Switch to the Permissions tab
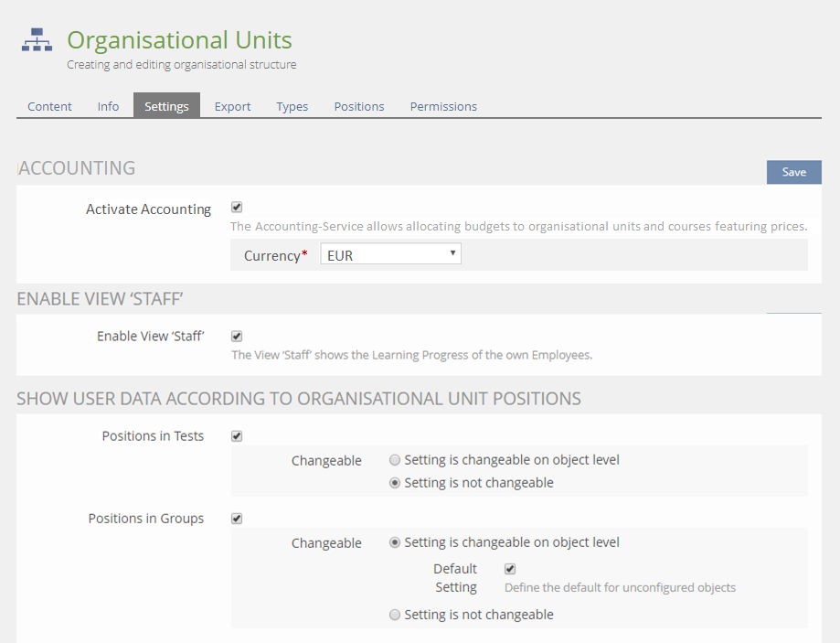Screen dimensions: 840x643 [443, 106]
